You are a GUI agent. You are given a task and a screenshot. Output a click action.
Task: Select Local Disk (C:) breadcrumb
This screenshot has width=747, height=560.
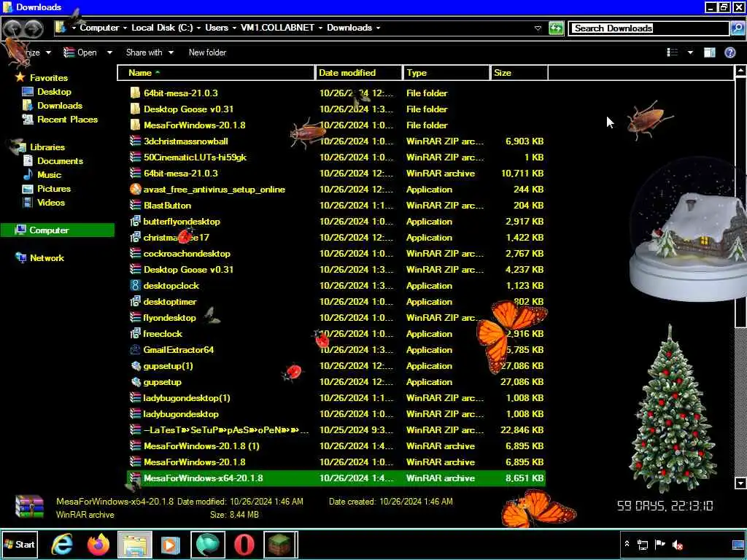click(162, 28)
